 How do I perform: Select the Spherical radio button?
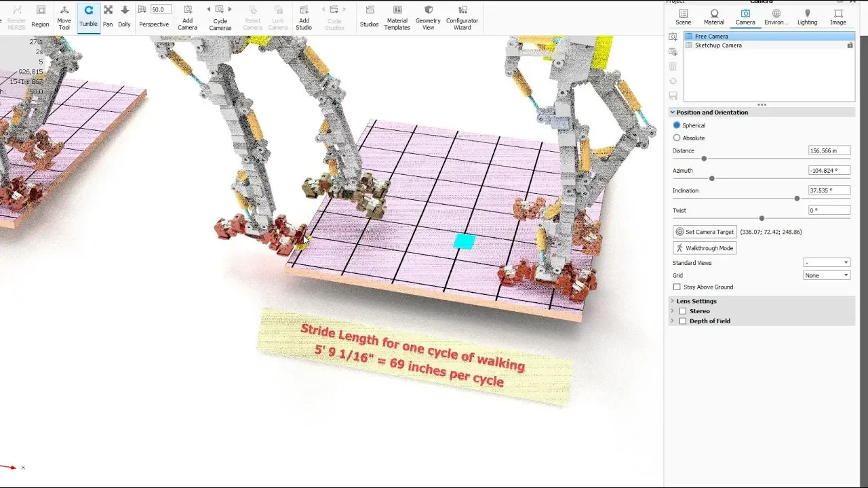[677, 125]
